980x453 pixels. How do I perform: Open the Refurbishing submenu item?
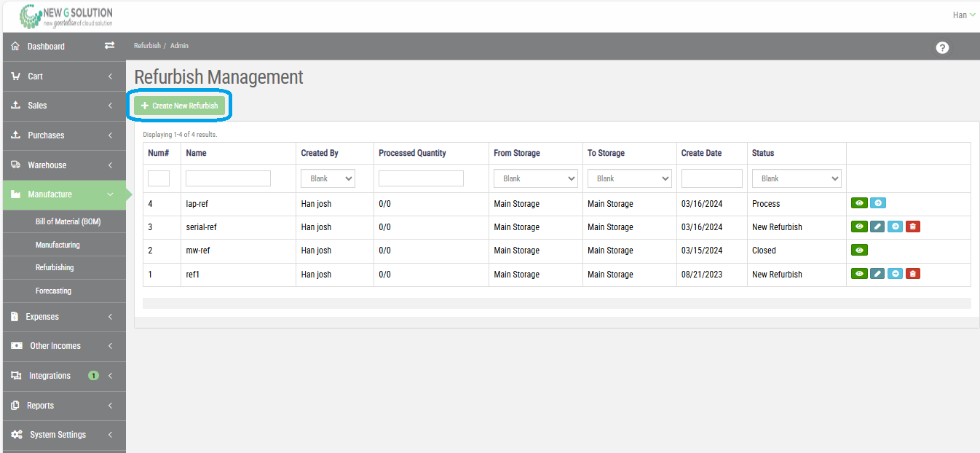[x=55, y=267]
